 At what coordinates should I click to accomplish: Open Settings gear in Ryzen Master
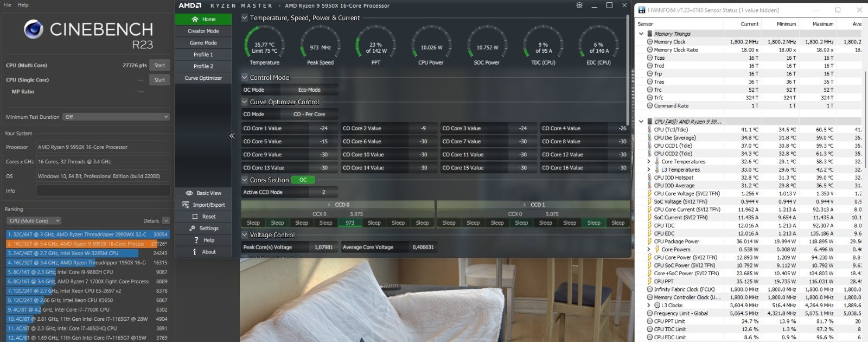tap(192, 229)
